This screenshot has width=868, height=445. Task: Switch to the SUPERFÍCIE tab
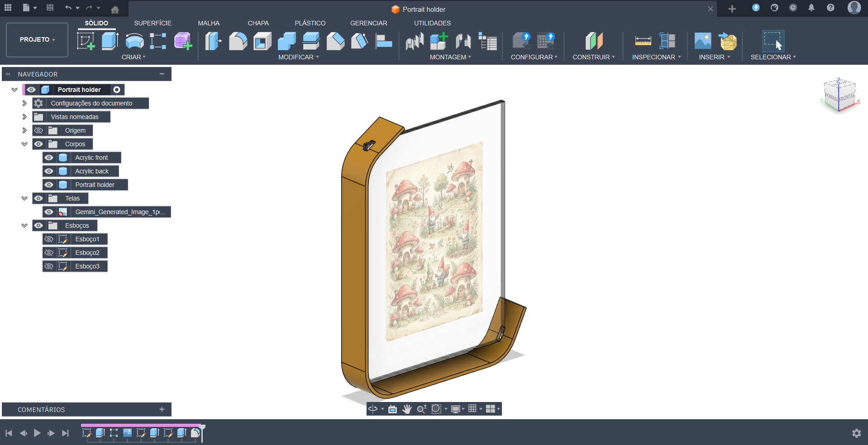tap(153, 23)
